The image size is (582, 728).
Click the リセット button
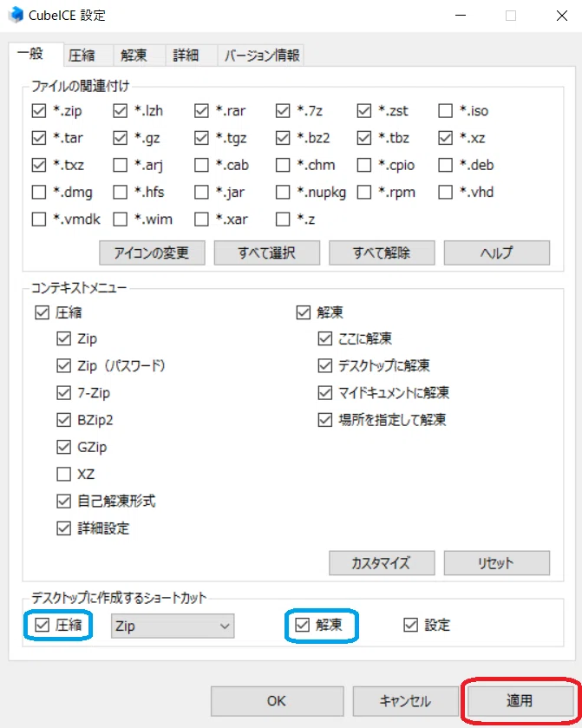pos(497,563)
